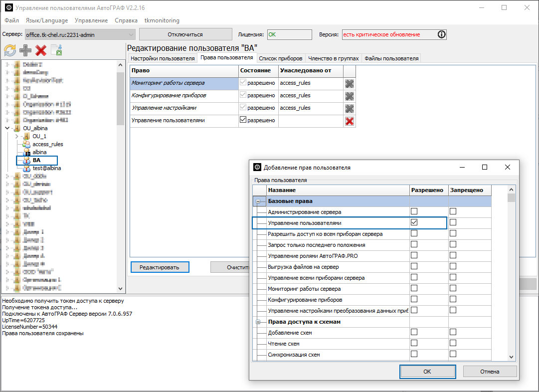
Task: Click the Отключиться button
Action: 185,34
